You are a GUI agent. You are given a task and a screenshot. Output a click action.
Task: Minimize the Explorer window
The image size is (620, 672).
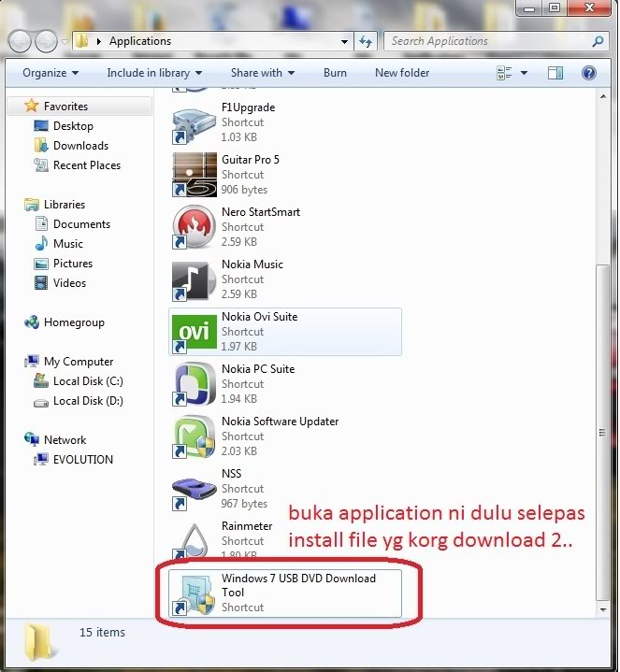pyautogui.click(x=529, y=7)
